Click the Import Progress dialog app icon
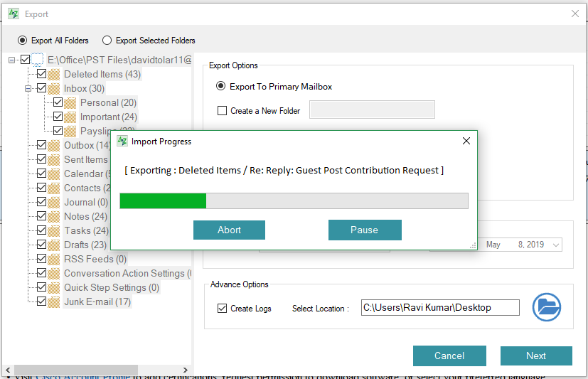Screen dimensions: 588x379 pyautogui.click(x=122, y=141)
